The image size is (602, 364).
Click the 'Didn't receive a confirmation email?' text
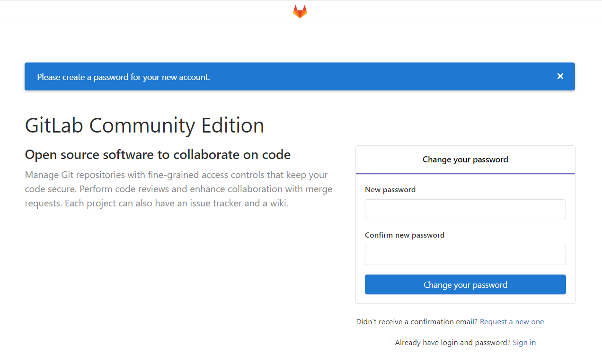tap(417, 322)
